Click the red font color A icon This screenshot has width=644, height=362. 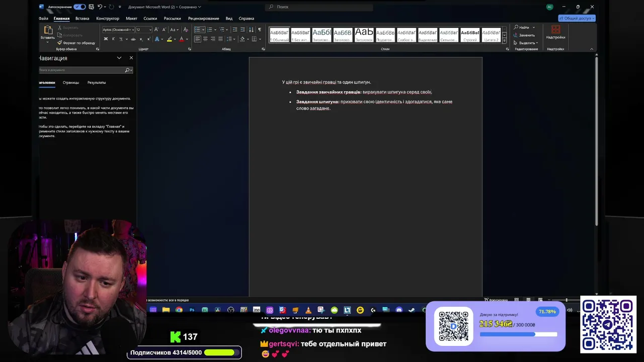pos(182,39)
